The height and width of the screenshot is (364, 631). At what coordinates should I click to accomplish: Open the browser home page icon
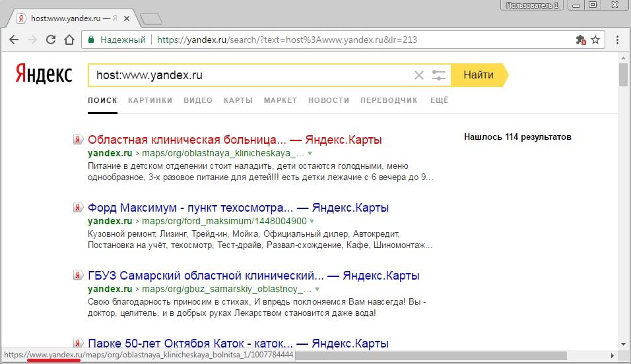pos(69,40)
